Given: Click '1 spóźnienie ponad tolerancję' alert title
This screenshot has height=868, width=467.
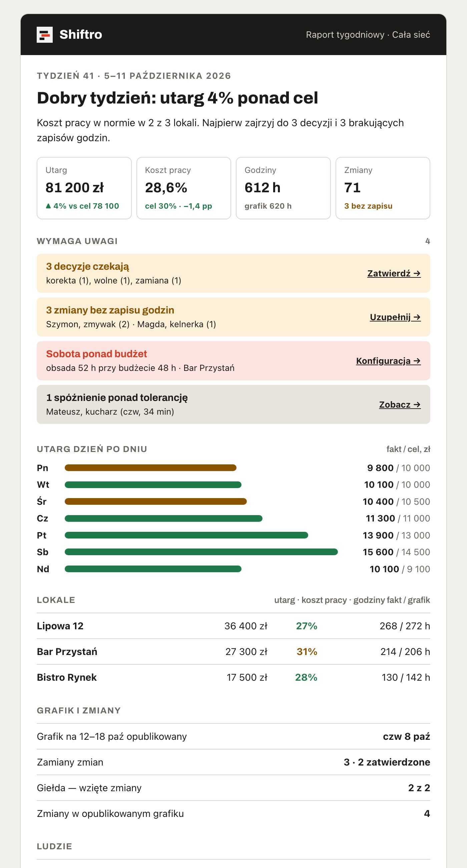Looking at the screenshot, I should pos(117,398).
